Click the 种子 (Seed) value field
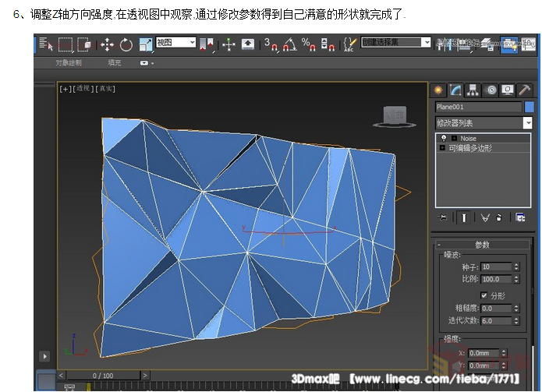This screenshot has width=542, height=392. pos(497,267)
